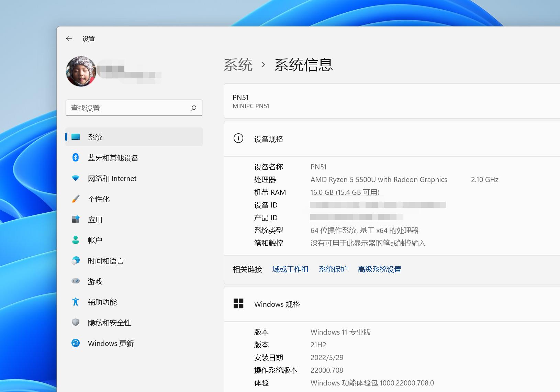
Task: Click the info icon beside 设备规格
Action: point(239,138)
